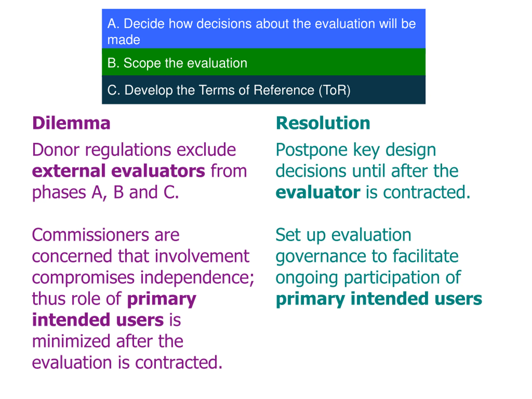Screen dimensions: 532x399
Task: Click 'evaluation is contracted.' final line
Action: click(x=127, y=362)
